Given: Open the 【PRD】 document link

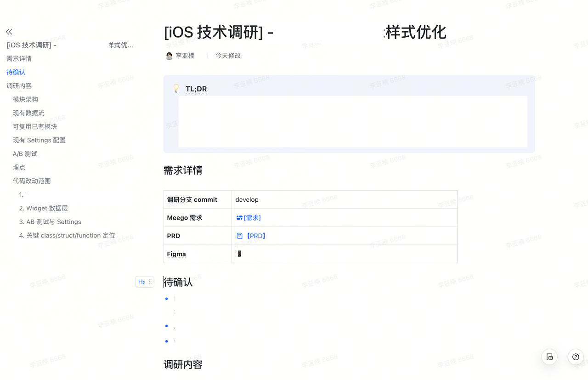Looking at the screenshot, I should tap(251, 236).
